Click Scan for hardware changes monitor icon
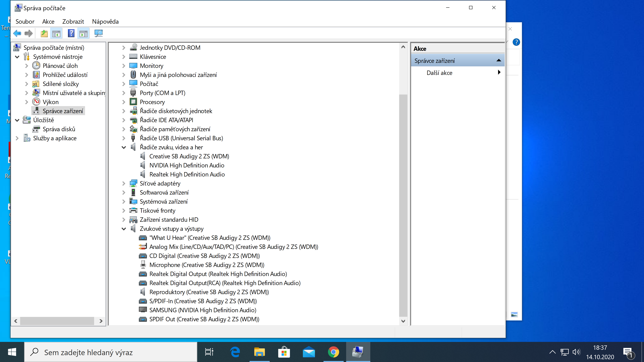644x362 pixels. pyautogui.click(x=98, y=33)
